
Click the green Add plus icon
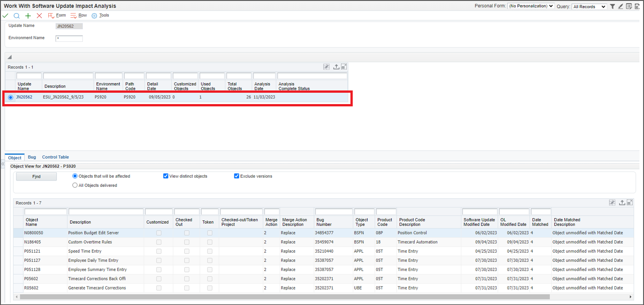28,15
